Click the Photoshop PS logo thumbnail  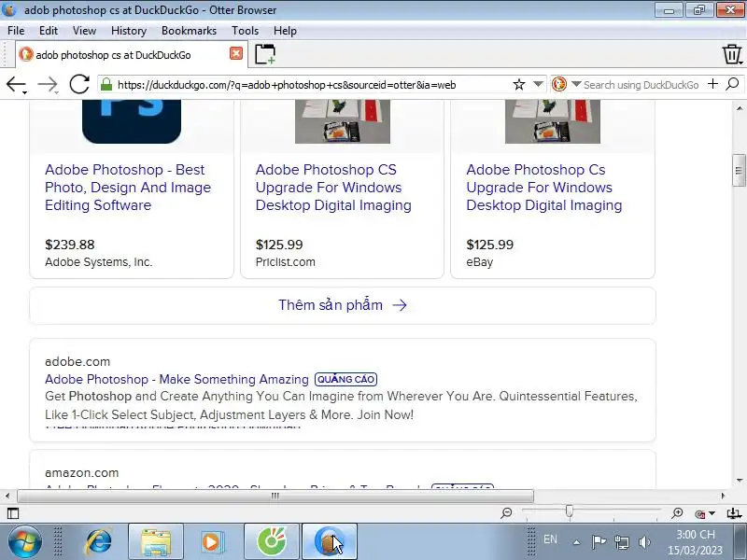(132, 121)
